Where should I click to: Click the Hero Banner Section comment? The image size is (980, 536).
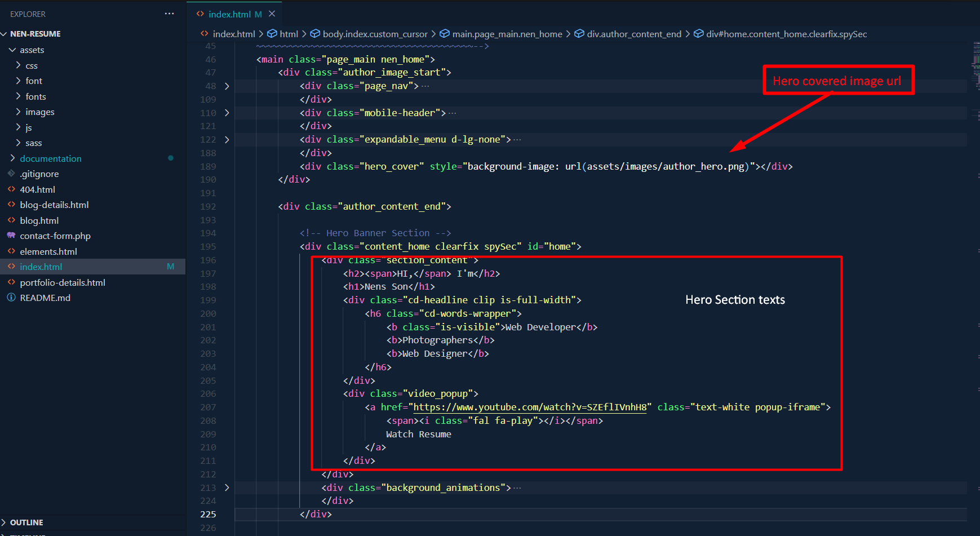(375, 233)
